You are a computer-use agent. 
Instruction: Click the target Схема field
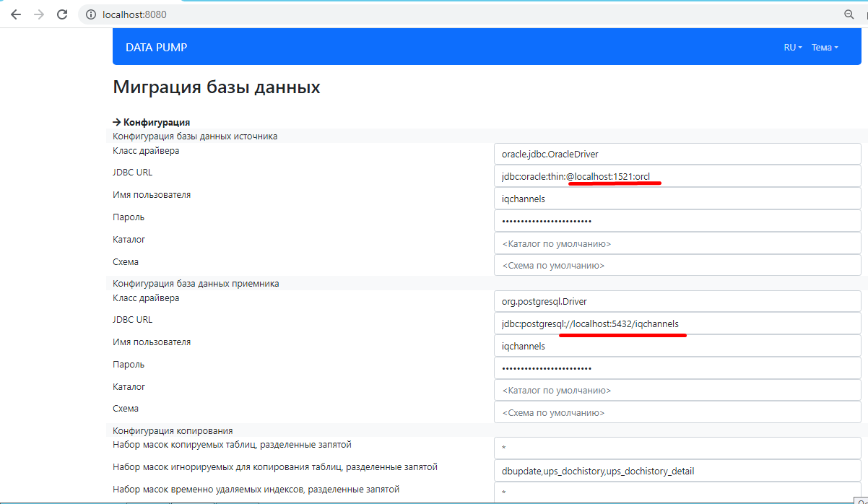click(677, 412)
